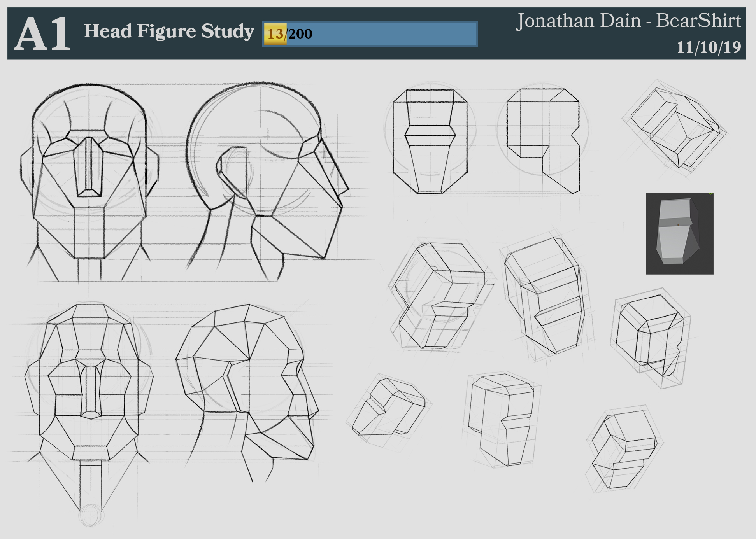Image resolution: width=756 pixels, height=539 pixels.
Task: Click the empty blue portion of progress bar
Action: click(x=393, y=34)
